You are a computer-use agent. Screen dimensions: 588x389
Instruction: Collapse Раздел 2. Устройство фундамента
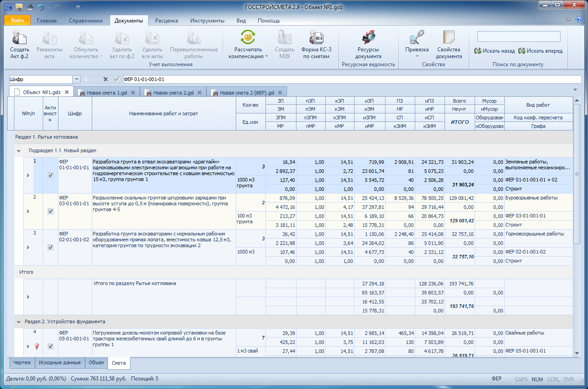coord(19,322)
